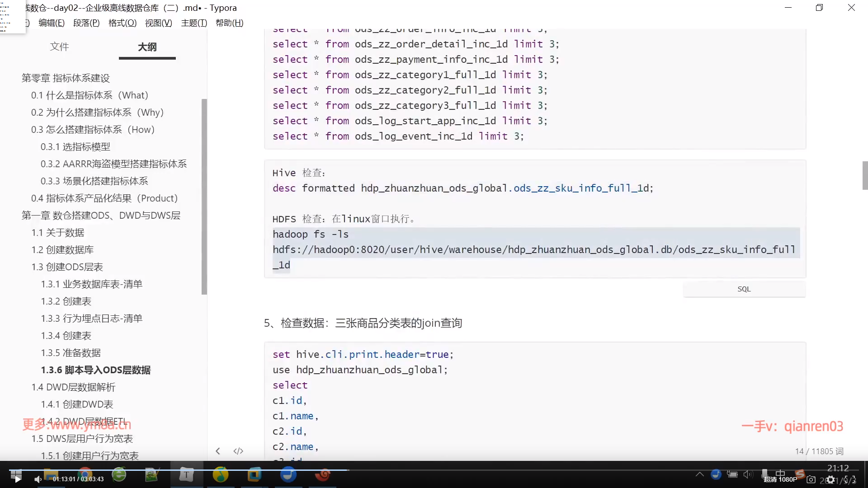Click the video play button
The image size is (868, 488).
point(17,479)
